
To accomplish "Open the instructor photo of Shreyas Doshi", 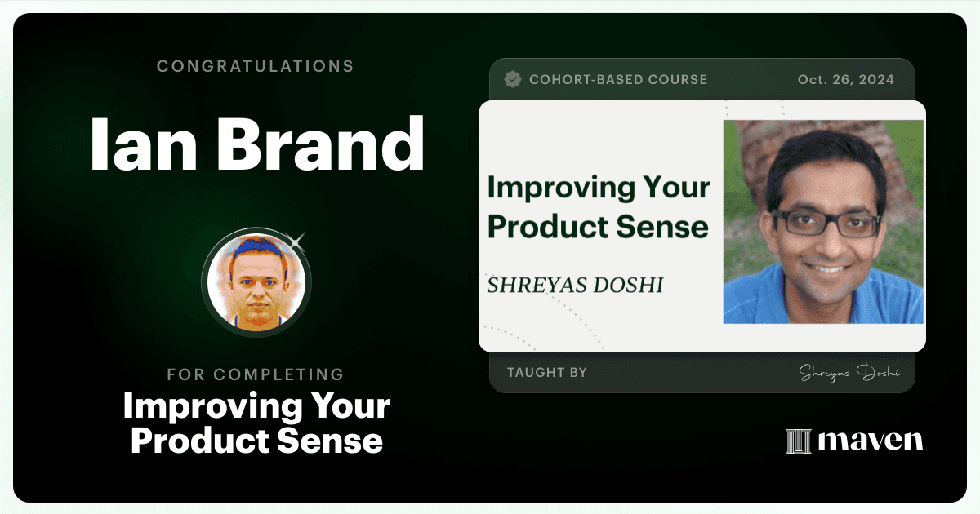I will pos(823,222).
